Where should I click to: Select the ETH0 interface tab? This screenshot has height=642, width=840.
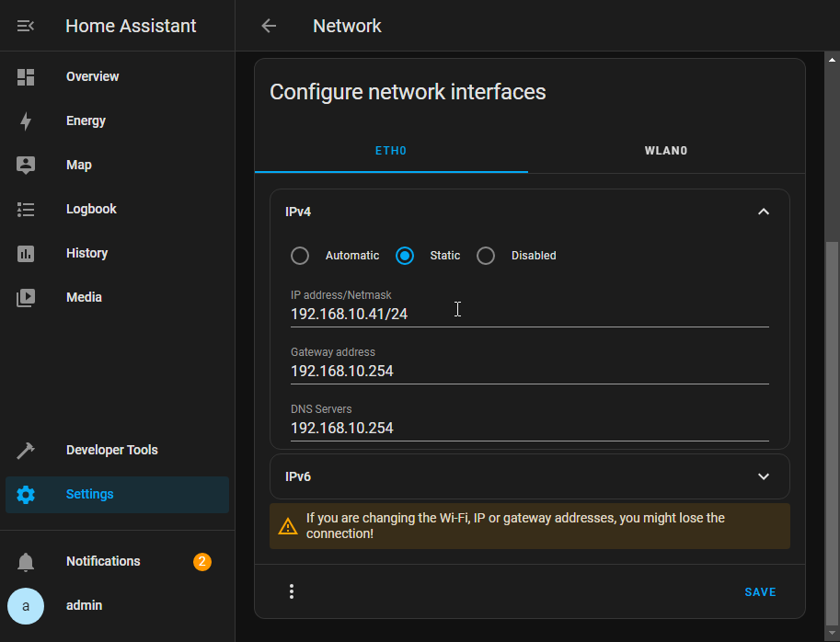[x=391, y=151]
